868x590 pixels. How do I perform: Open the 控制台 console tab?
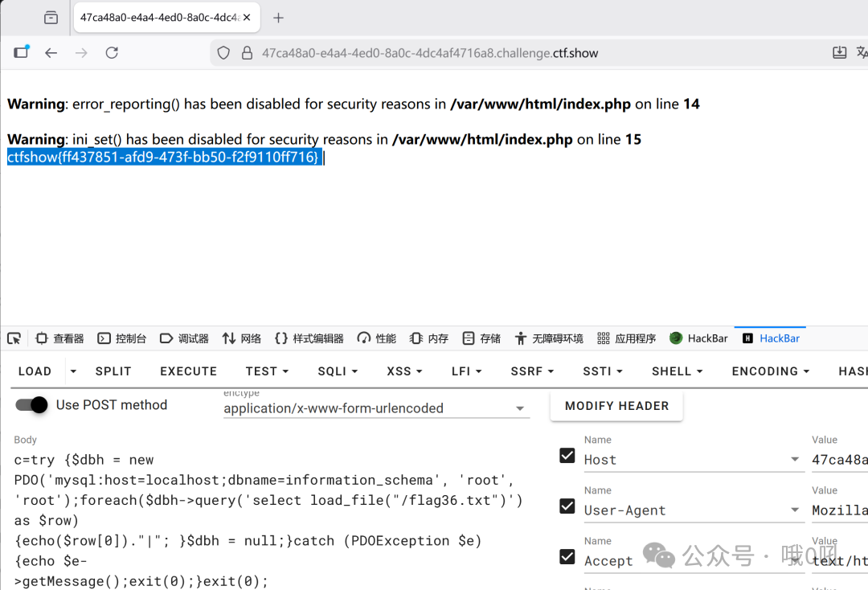pyautogui.click(x=122, y=338)
